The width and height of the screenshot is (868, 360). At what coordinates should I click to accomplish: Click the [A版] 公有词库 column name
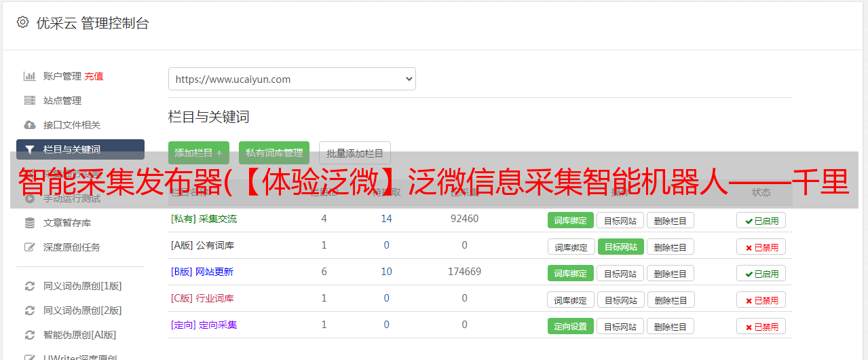click(x=202, y=245)
